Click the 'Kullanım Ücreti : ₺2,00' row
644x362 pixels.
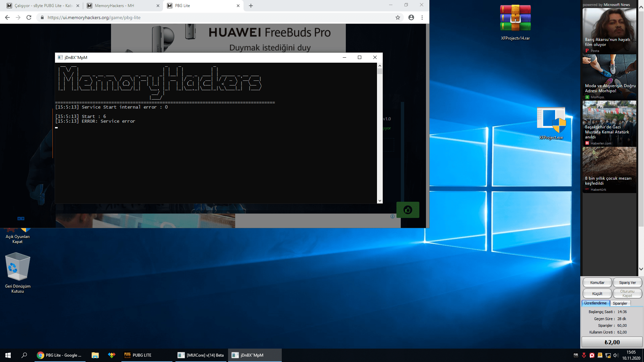[608, 332]
